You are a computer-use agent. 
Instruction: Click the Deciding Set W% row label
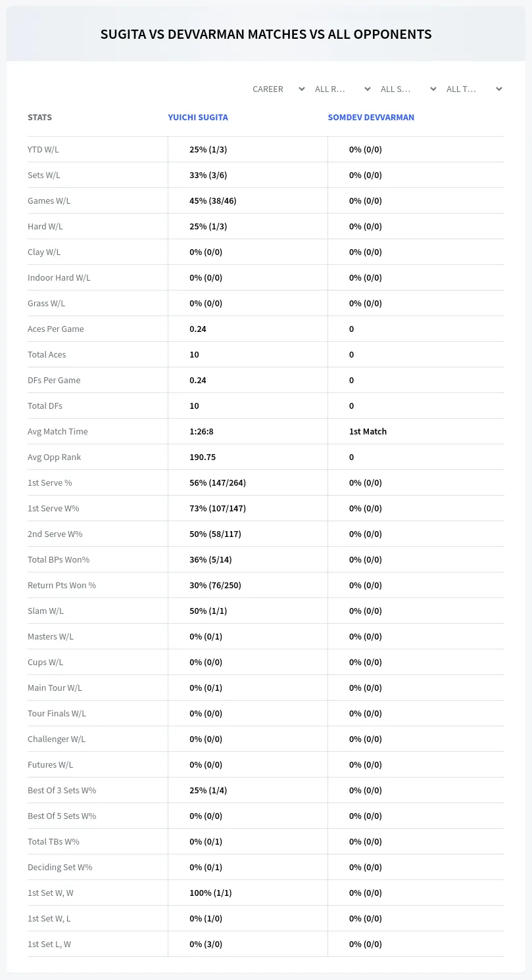(60, 867)
